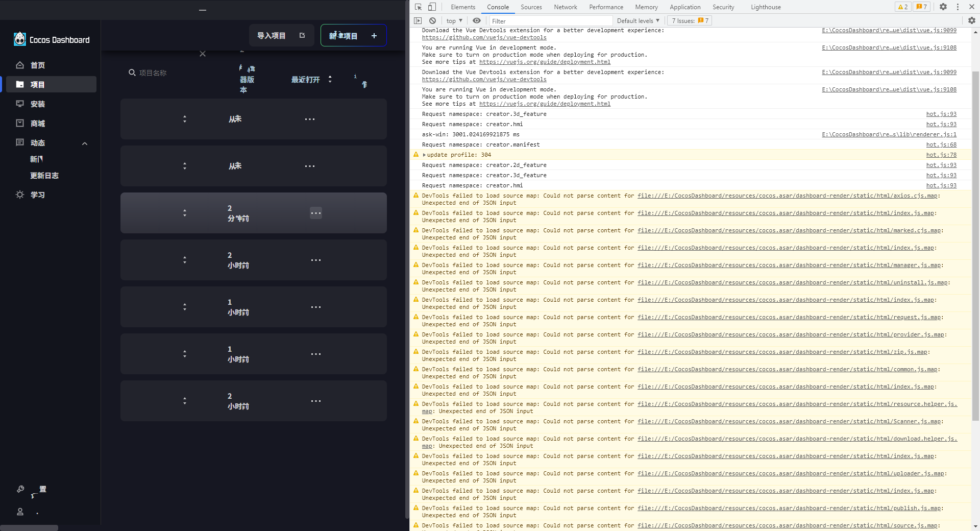980x531 pixels.
Task: Open the renderer.js:1 source link
Action: coord(889,134)
